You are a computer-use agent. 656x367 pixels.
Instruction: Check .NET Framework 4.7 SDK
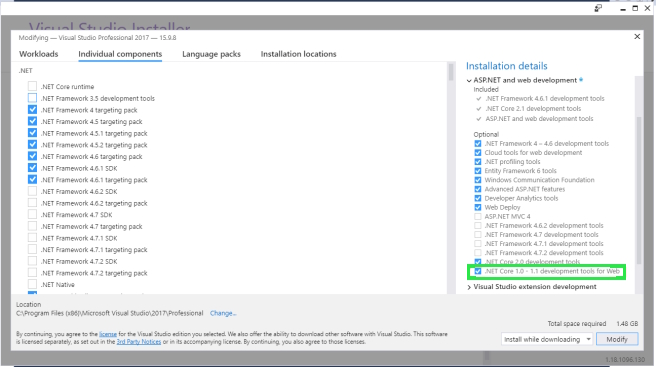32,214
